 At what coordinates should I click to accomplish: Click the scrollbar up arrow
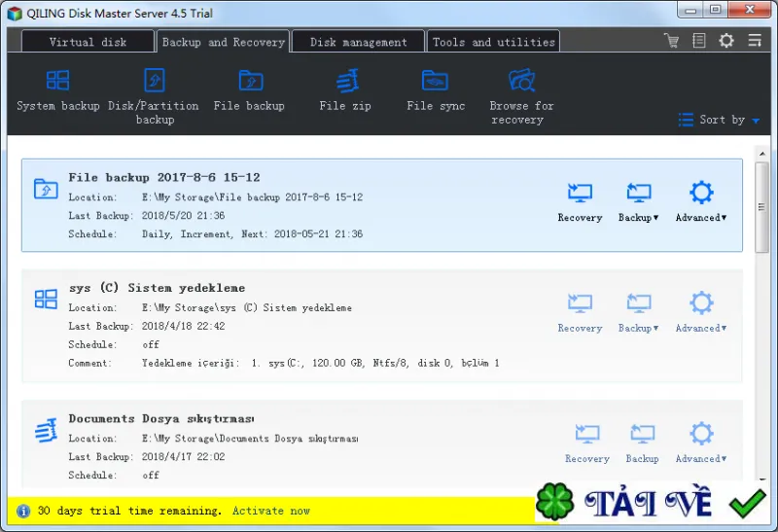(762, 154)
